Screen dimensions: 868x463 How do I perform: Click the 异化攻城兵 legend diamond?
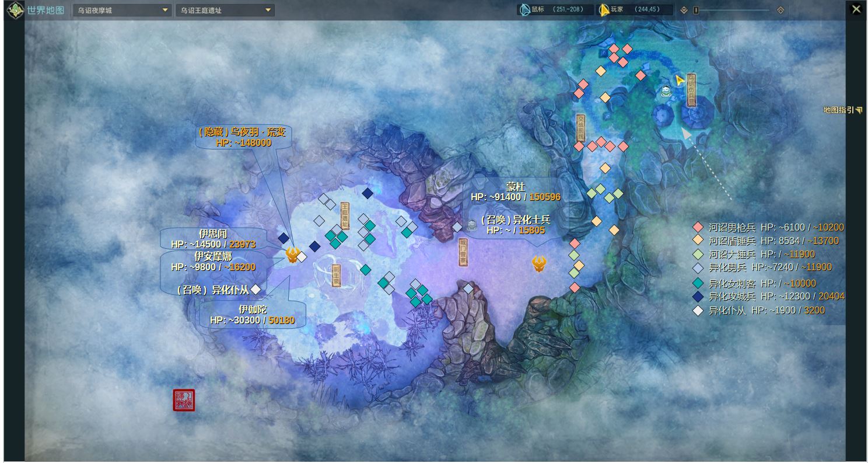pyautogui.click(x=698, y=297)
